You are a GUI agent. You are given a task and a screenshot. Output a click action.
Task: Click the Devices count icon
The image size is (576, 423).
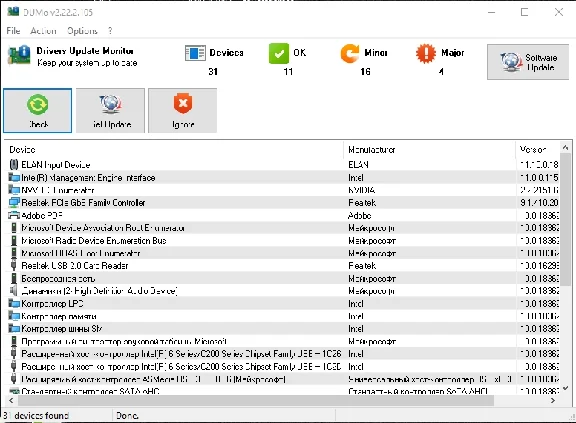pyautogui.click(x=195, y=53)
